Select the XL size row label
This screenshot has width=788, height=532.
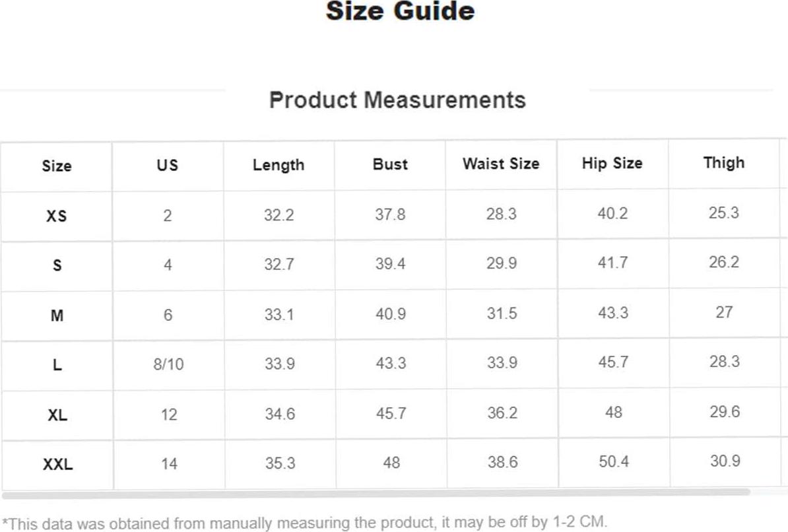57,415
